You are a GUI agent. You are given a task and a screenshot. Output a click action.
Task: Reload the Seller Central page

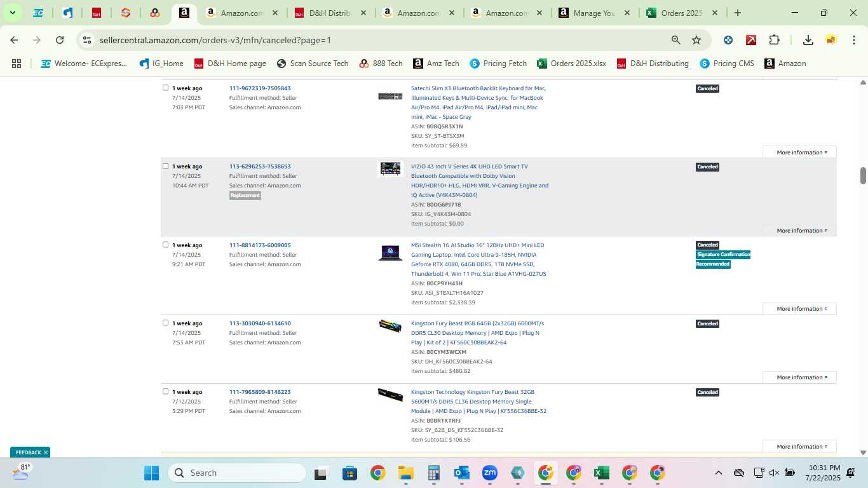pos(60,40)
